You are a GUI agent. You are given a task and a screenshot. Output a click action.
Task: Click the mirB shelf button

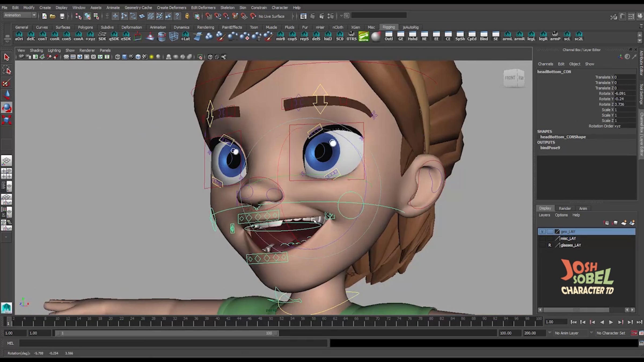tap(280, 36)
